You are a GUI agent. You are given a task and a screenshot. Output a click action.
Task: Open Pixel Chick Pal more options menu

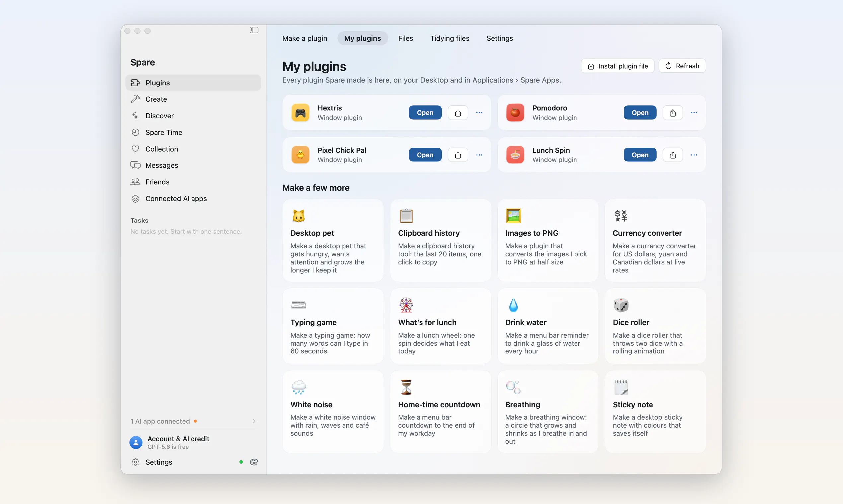pyautogui.click(x=479, y=155)
